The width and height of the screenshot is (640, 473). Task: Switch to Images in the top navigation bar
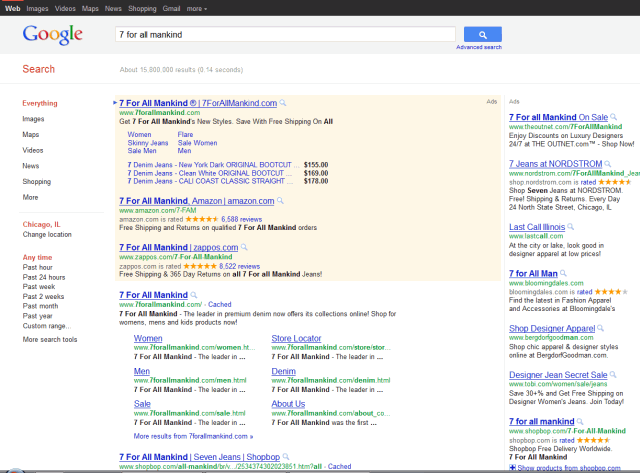coord(36,8)
